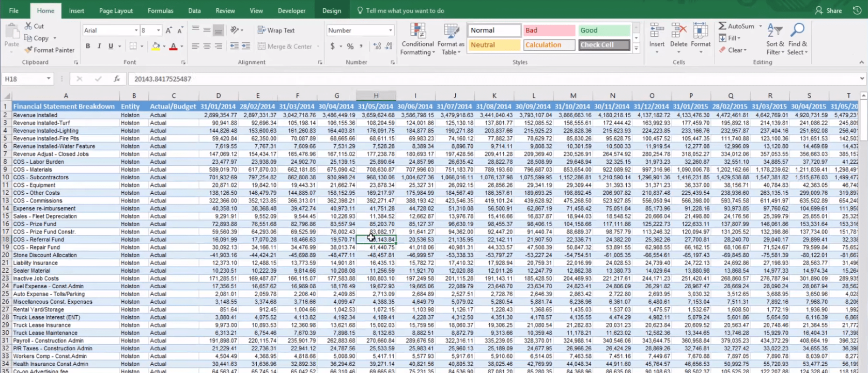The height and width of the screenshot is (373, 868).
Task: Apply the Bad cell style
Action: click(548, 30)
